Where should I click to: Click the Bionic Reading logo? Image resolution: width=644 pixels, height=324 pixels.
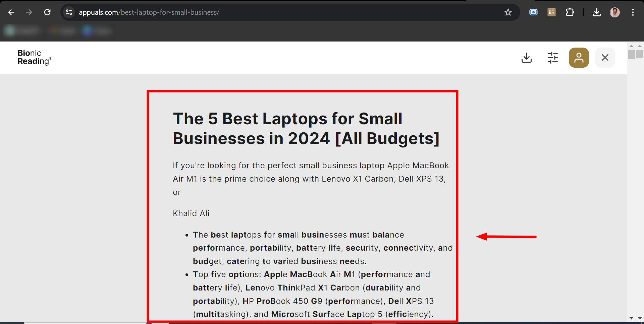tap(34, 57)
